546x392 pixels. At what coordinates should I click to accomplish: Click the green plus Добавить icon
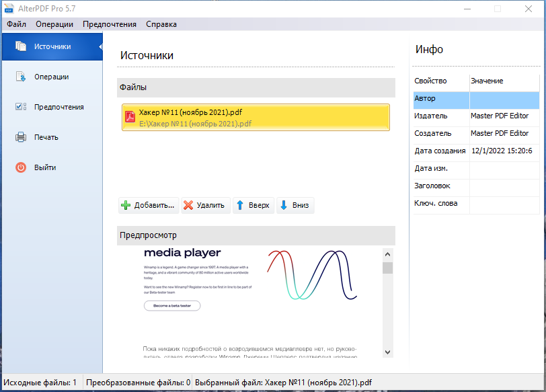tap(125, 205)
